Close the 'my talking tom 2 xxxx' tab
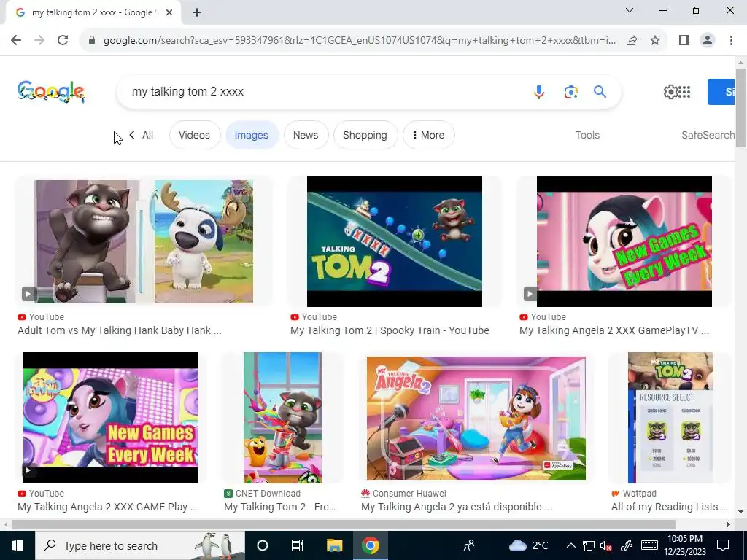The image size is (747, 560). click(x=169, y=13)
